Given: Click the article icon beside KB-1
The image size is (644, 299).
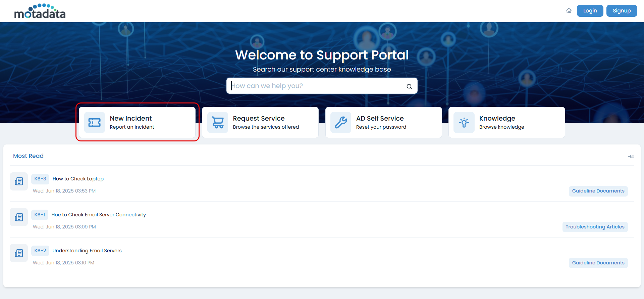Looking at the screenshot, I should point(19,217).
